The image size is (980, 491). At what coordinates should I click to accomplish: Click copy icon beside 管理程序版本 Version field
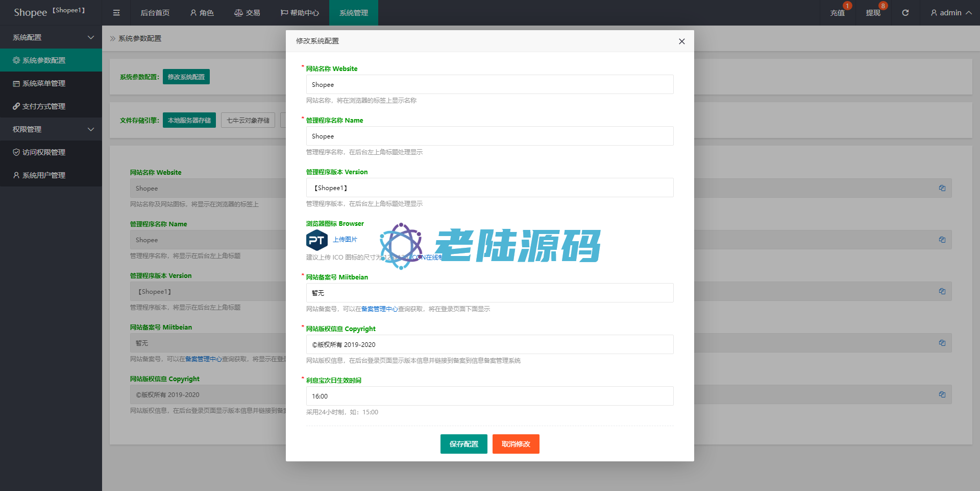(x=942, y=291)
